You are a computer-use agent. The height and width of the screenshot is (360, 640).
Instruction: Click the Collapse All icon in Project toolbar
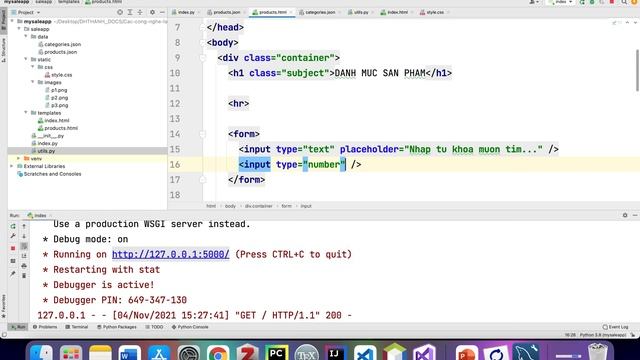(140, 12)
